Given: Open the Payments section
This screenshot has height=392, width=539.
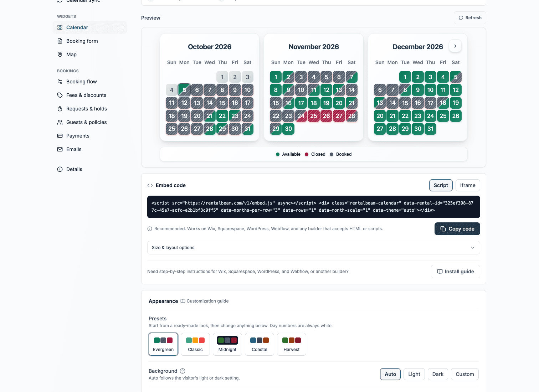Looking at the screenshot, I should click(90, 136).
